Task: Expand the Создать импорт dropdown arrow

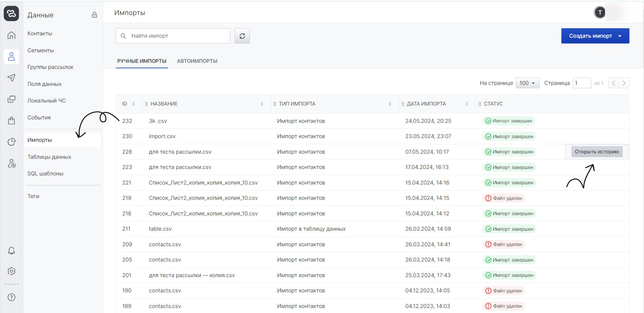Action: (620, 36)
